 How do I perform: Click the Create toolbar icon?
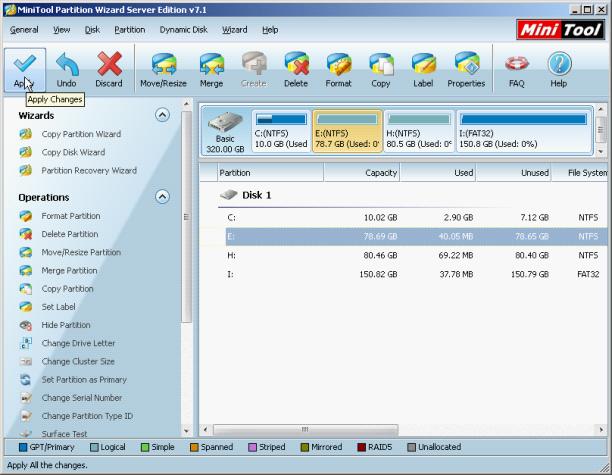(x=254, y=64)
